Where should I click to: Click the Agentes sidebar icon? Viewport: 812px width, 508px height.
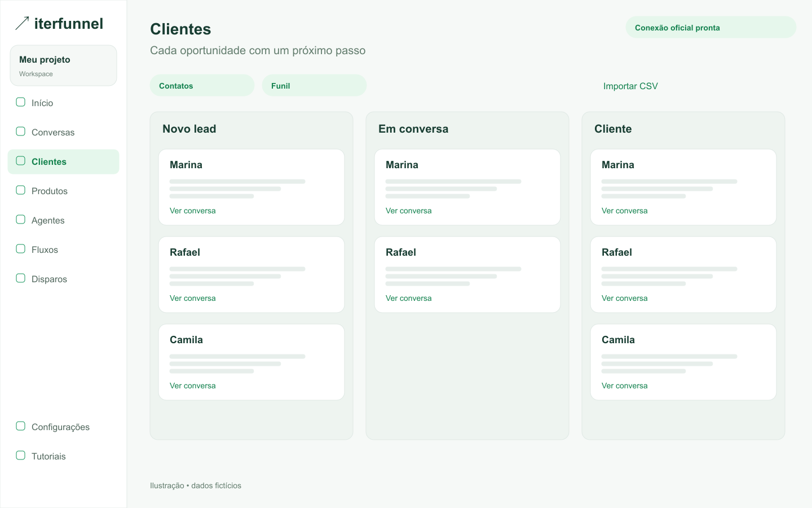click(21, 220)
